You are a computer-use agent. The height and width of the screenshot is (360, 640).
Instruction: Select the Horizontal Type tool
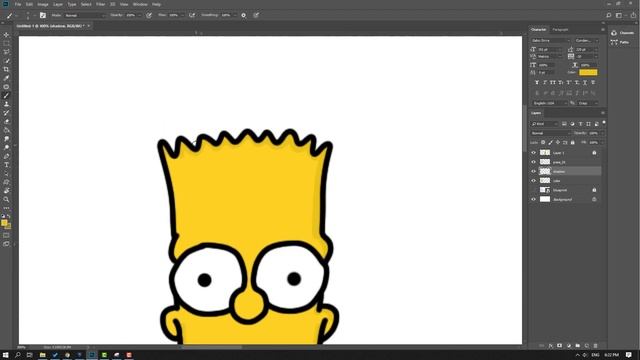tap(6, 165)
